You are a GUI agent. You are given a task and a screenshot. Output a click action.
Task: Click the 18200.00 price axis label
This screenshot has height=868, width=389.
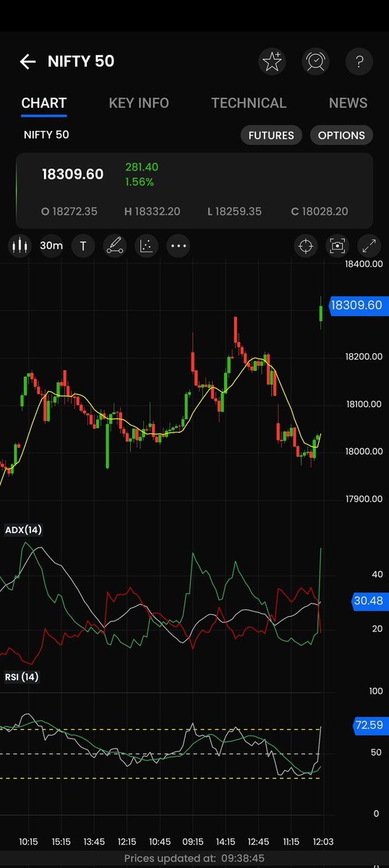pyautogui.click(x=364, y=357)
